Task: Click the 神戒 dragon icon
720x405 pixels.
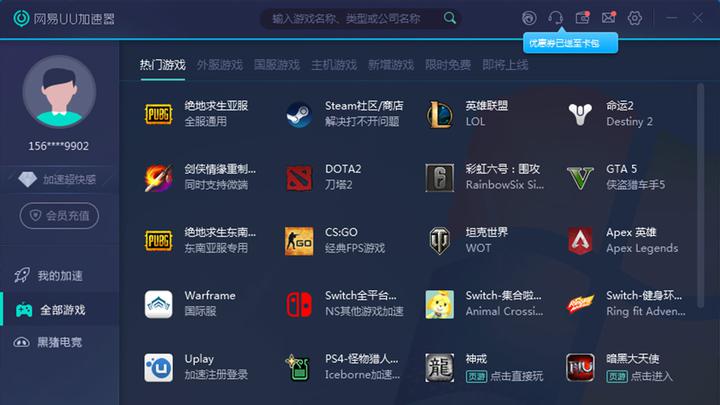Action: [x=439, y=368]
